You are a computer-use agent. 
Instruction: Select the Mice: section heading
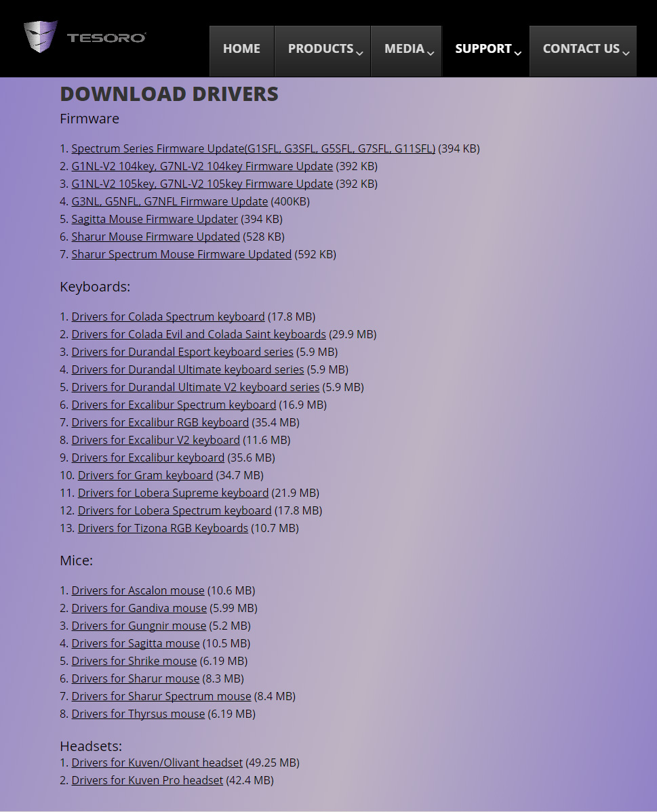pyautogui.click(x=76, y=561)
